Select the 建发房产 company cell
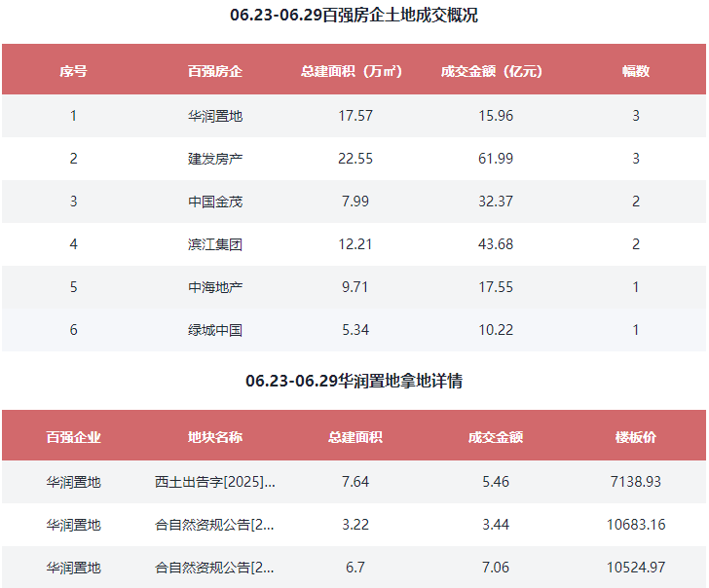This screenshot has height=588, width=709. [215, 159]
